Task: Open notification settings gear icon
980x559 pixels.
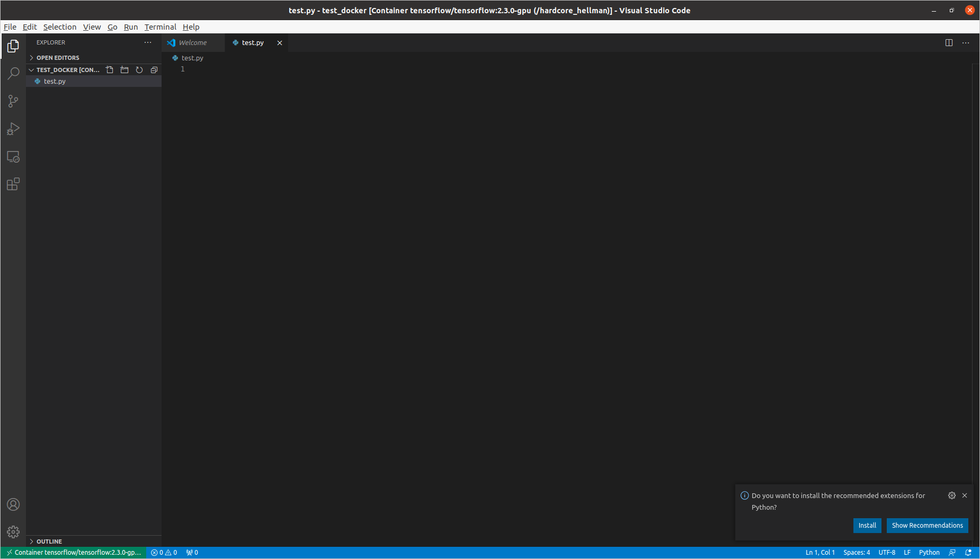Action: click(952, 495)
